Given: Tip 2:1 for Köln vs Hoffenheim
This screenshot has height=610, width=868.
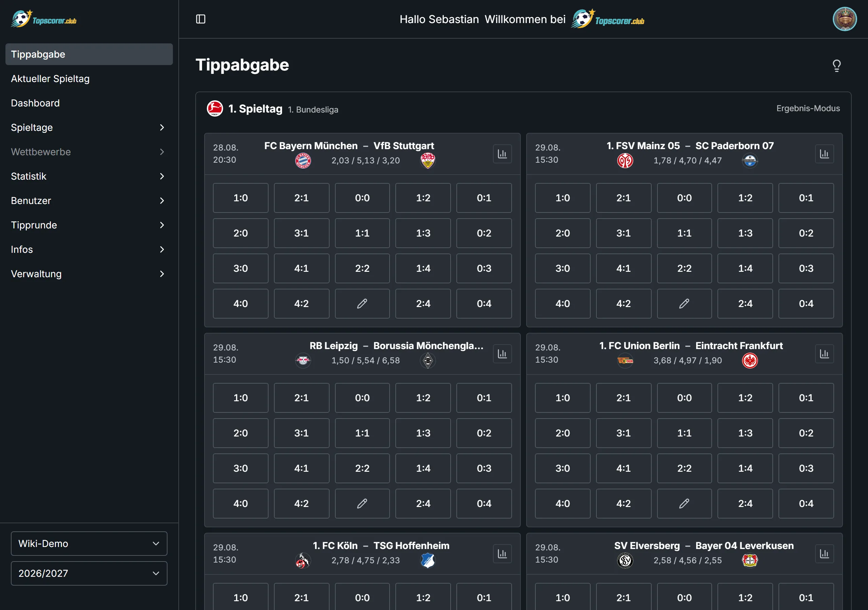Looking at the screenshot, I should point(301,597).
